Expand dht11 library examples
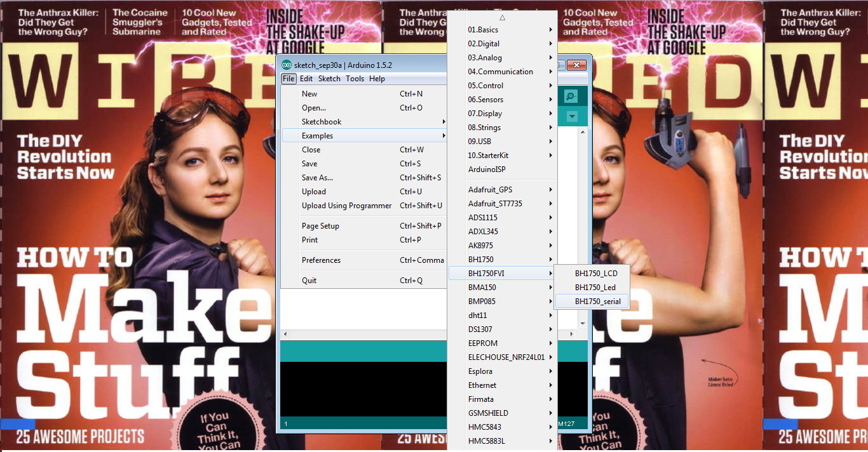868x452 pixels. tap(502, 316)
